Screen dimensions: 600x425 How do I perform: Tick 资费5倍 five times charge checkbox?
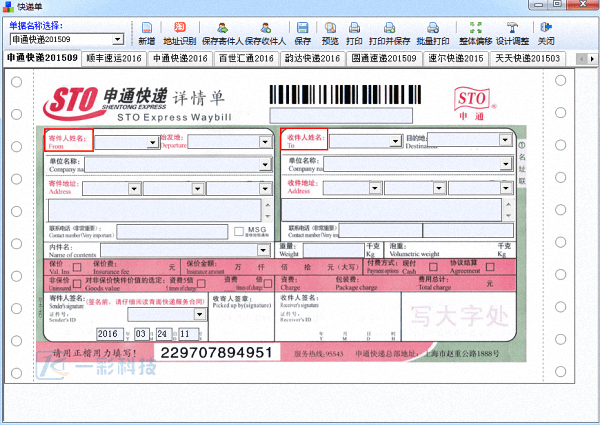pos(201,283)
